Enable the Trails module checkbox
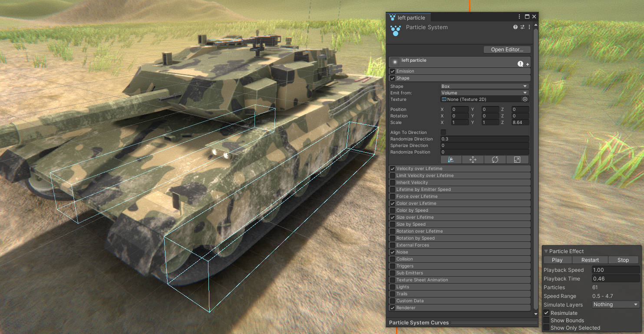The image size is (644, 334). [x=393, y=294]
